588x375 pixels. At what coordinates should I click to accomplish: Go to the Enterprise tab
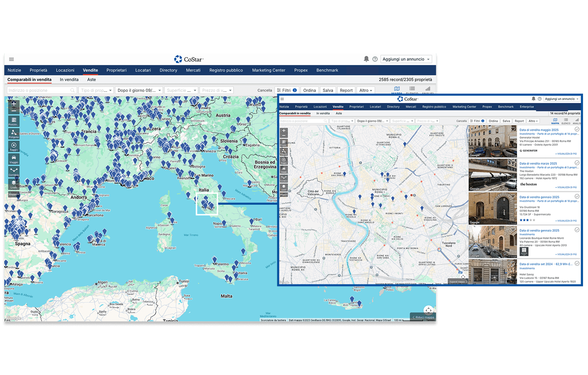527,107
